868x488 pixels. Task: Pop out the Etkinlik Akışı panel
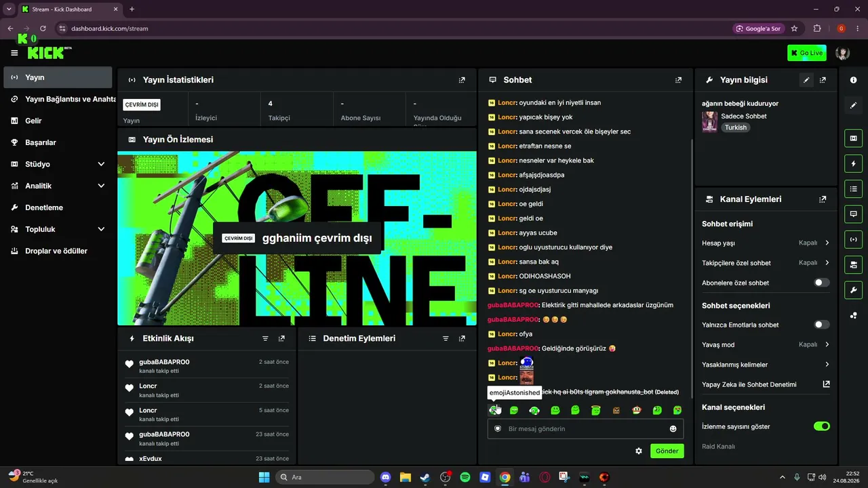[x=281, y=338]
